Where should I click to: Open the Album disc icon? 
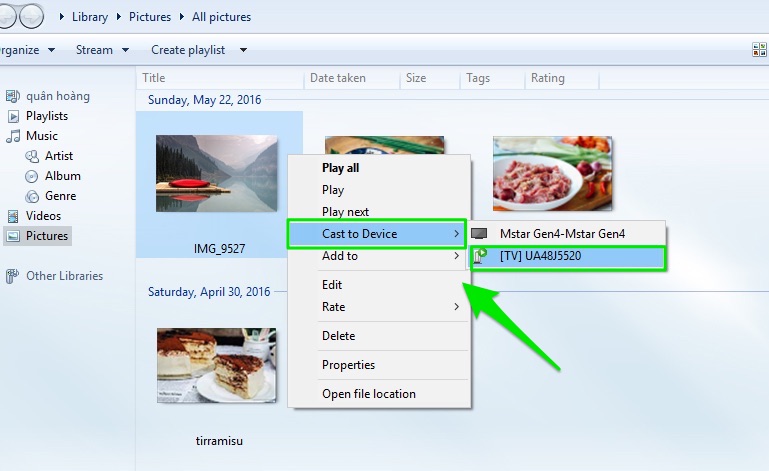[32, 176]
